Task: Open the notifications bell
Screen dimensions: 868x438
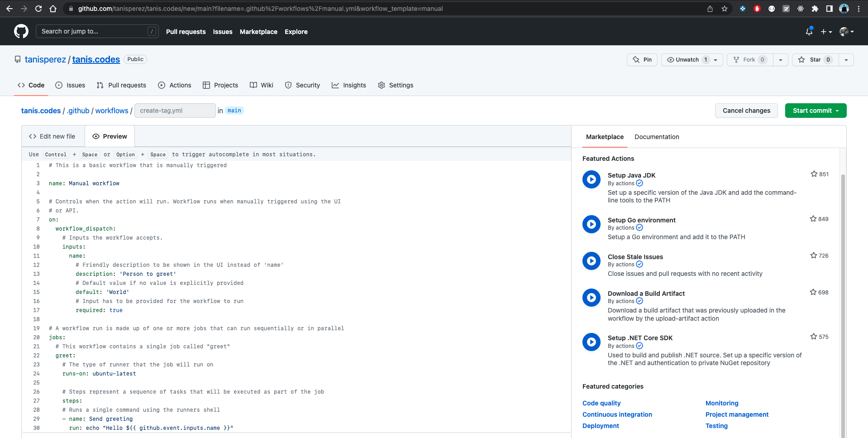Action: coord(809,31)
